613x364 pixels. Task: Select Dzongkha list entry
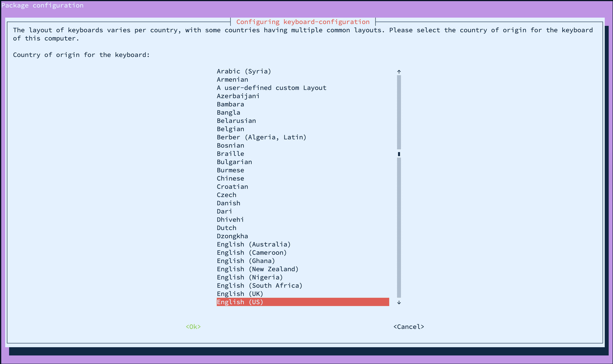[x=232, y=236]
